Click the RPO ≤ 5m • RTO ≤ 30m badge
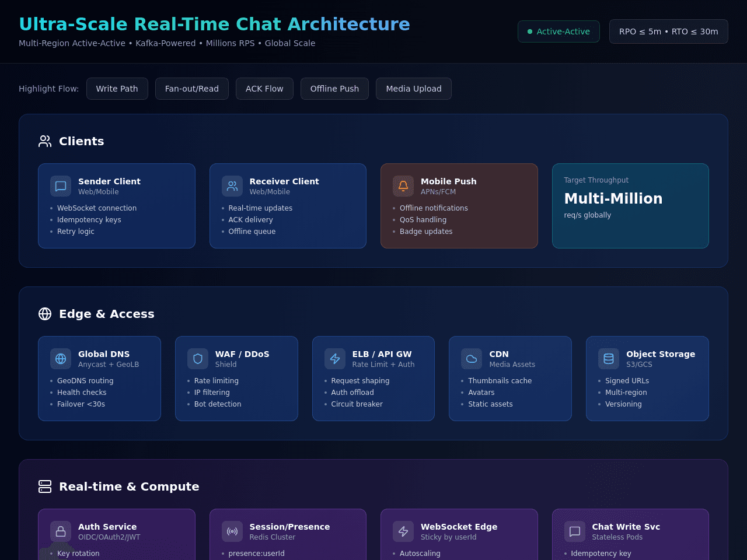This screenshot has width=747, height=560. tap(669, 32)
